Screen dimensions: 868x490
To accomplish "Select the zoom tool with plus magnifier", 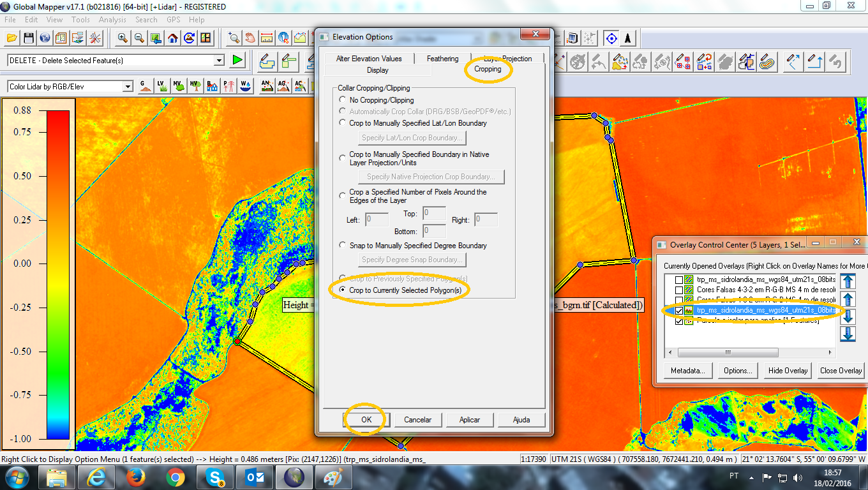I will click(234, 38).
